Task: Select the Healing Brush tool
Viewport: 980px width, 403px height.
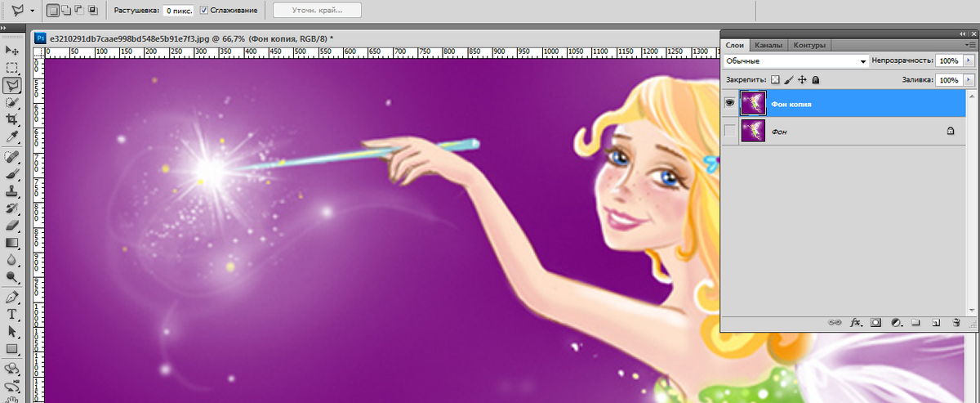Action: click(x=11, y=156)
